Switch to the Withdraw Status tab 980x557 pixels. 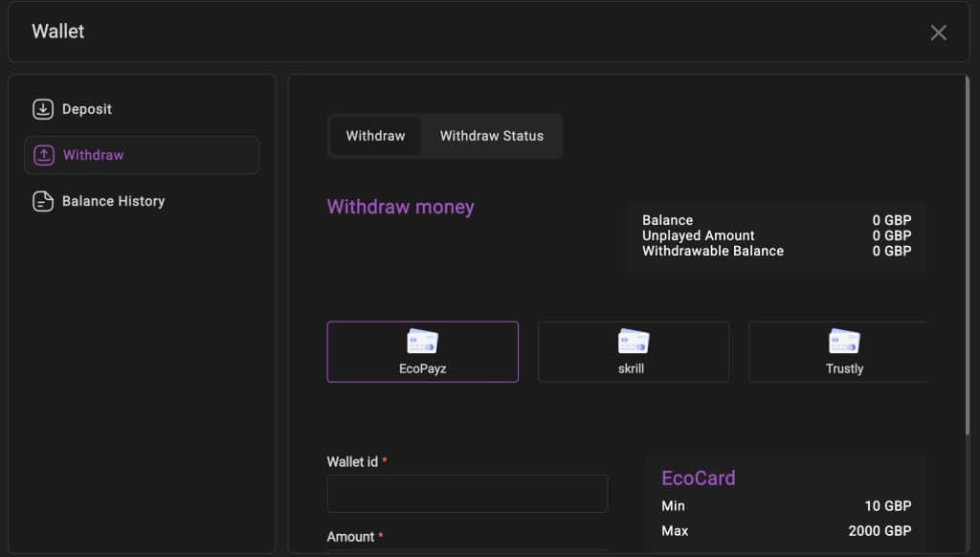point(492,136)
